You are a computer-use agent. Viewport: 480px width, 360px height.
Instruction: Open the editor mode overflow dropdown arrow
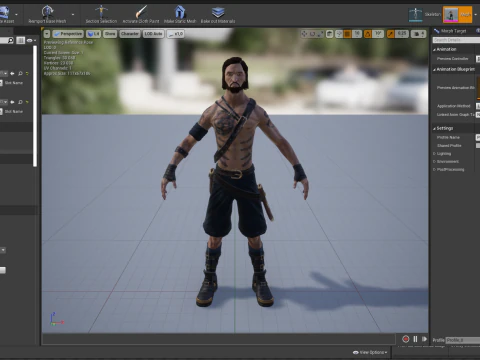[x=476, y=14]
